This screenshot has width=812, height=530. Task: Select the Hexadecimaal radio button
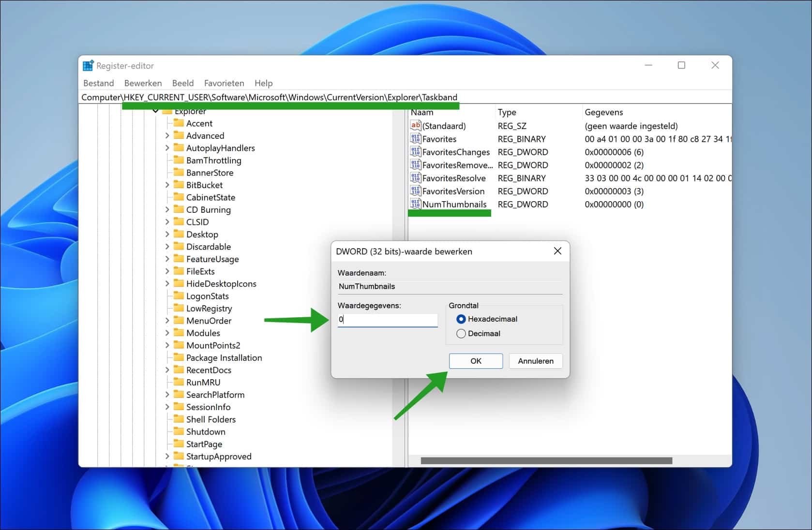[461, 319]
